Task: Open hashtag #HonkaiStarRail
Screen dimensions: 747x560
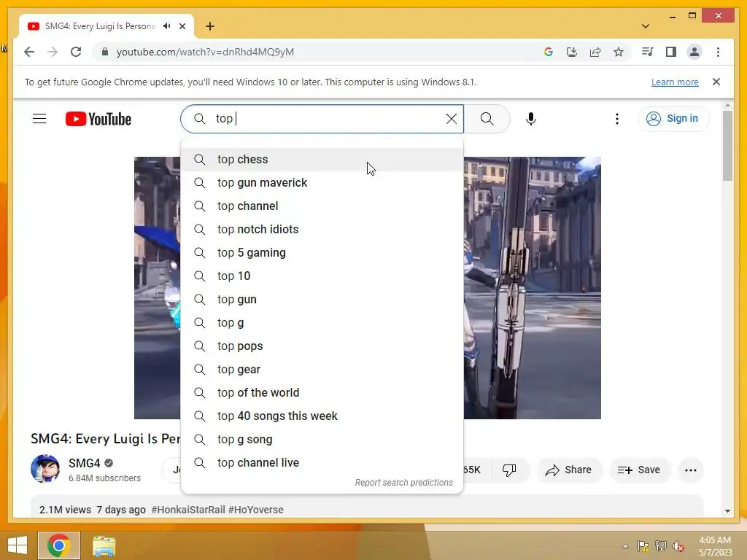Action: (x=188, y=510)
